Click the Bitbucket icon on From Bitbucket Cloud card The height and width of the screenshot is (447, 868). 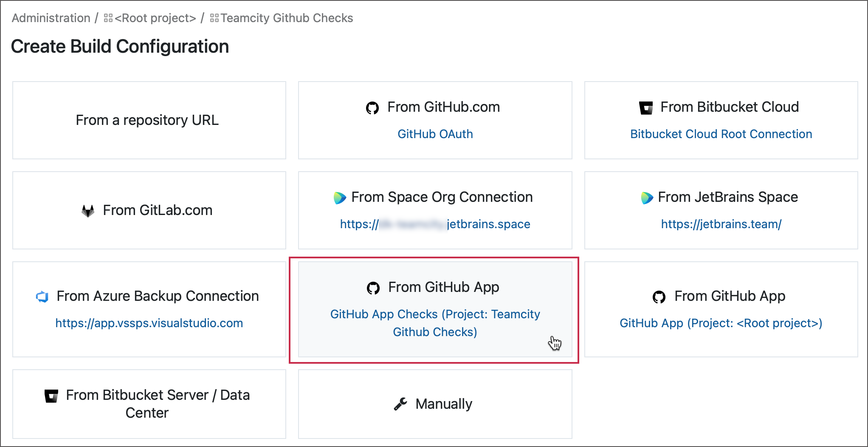click(646, 108)
